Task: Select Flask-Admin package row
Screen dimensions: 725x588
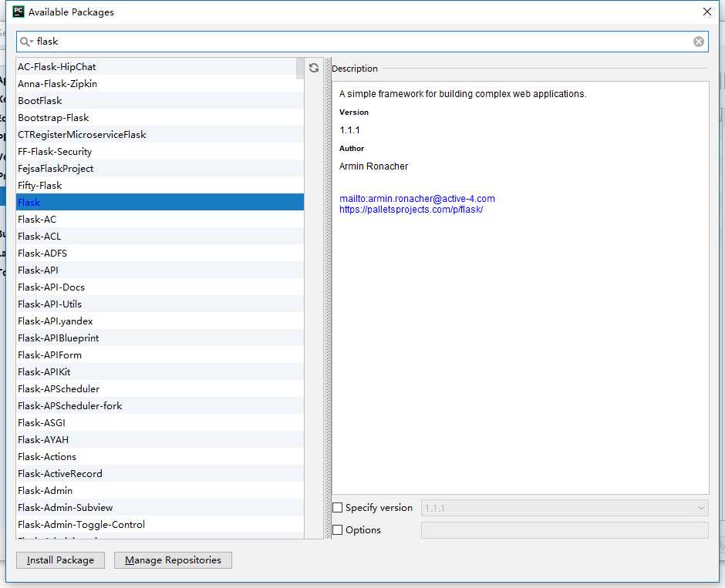Action: pos(160,491)
